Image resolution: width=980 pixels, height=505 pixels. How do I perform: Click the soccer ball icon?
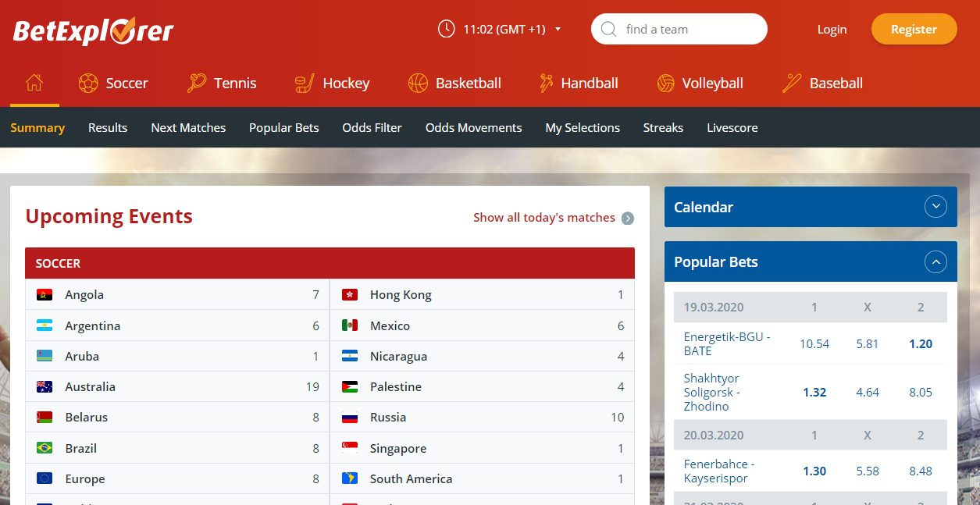point(88,83)
